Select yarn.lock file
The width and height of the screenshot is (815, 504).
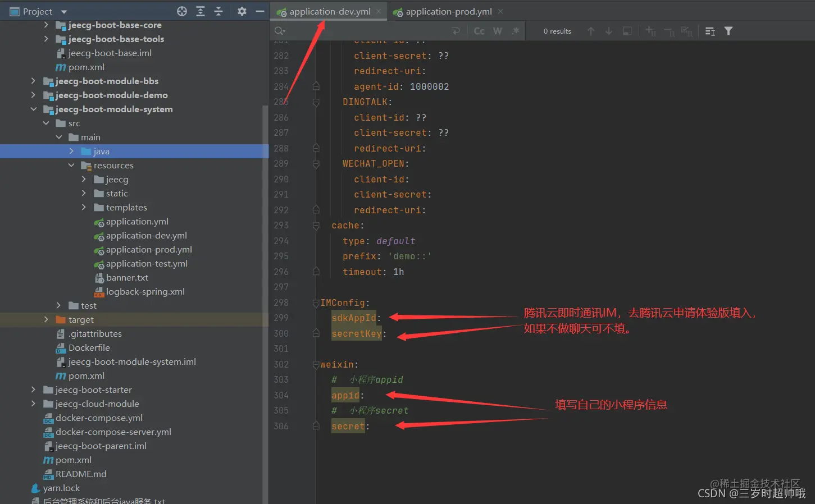pos(61,488)
